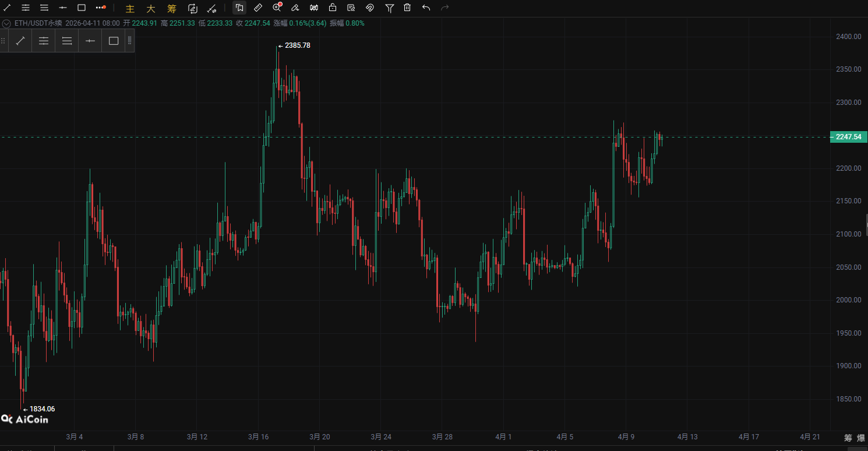Toggle the highlighted overlapping-frames tool

pos(239,8)
